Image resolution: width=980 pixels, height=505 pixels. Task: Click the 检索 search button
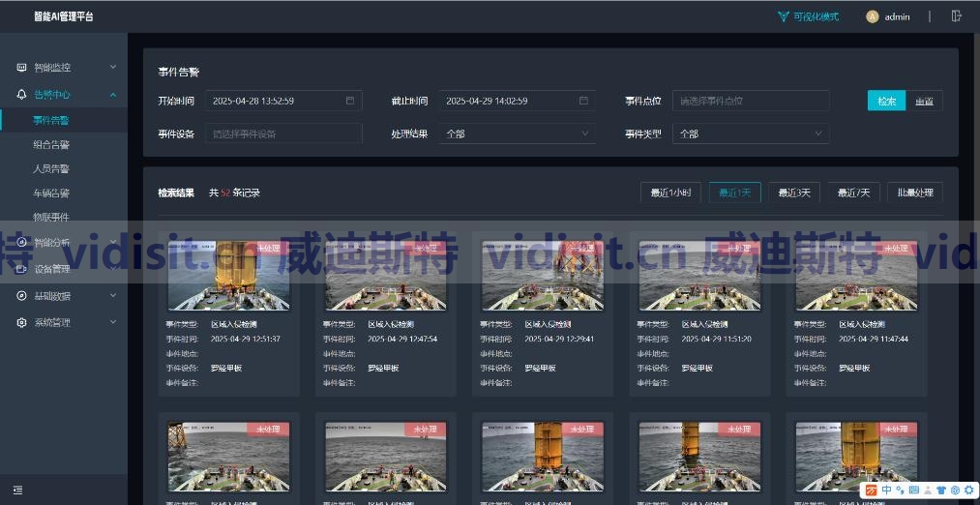pyautogui.click(x=886, y=101)
